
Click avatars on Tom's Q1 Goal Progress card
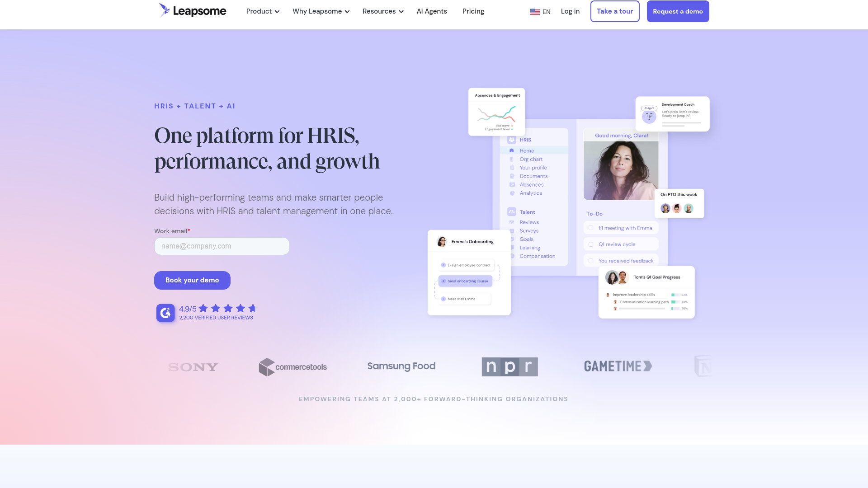[x=617, y=277]
